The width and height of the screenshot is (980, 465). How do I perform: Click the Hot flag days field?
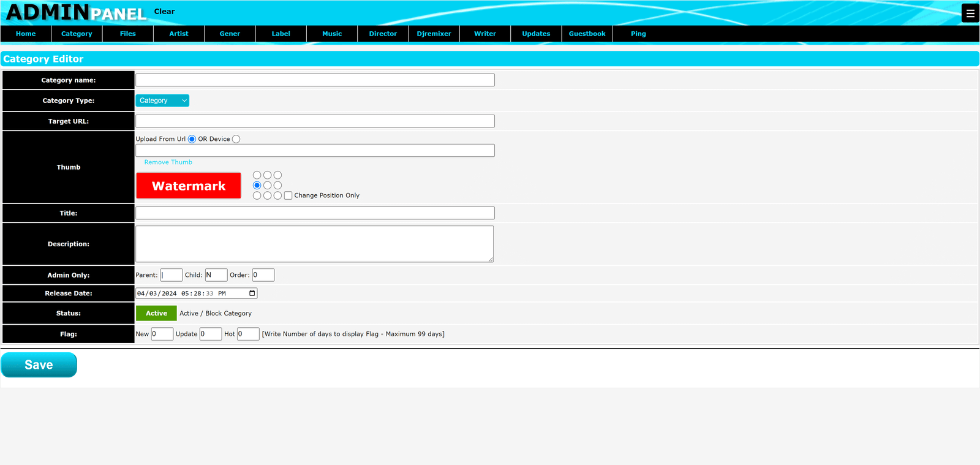point(248,334)
